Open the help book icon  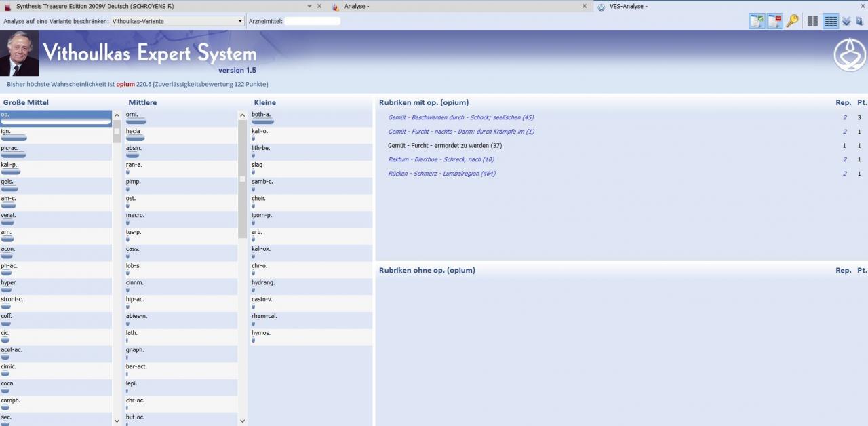860,21
